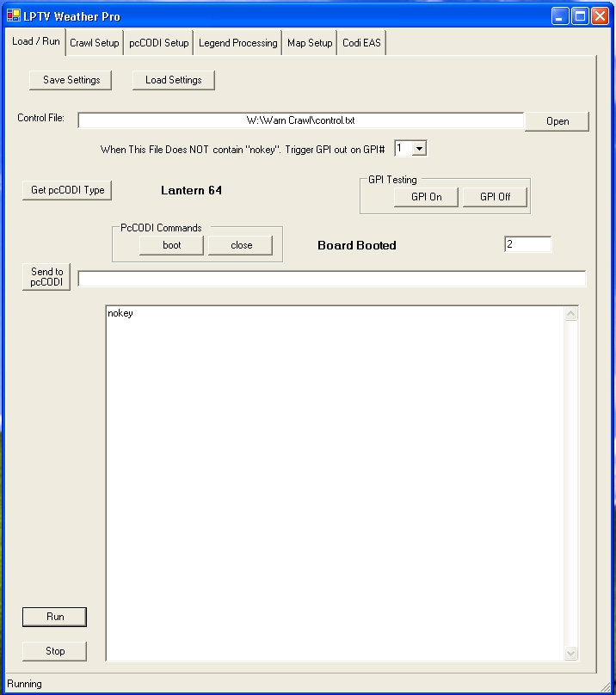Click the LPTV Weather Pro title bar icon
616x695 pixels.
(14, 16)
